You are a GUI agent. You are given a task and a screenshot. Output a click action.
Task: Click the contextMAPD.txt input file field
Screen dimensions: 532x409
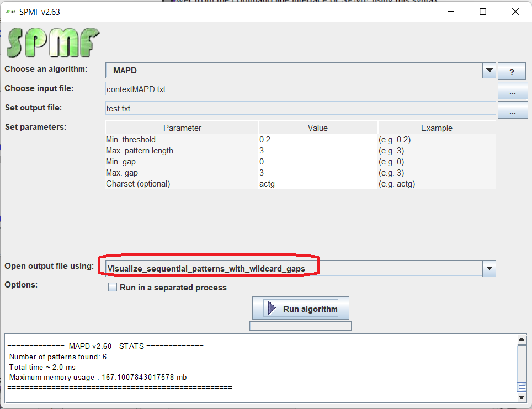pyautogui.click(x=300, y=89)
